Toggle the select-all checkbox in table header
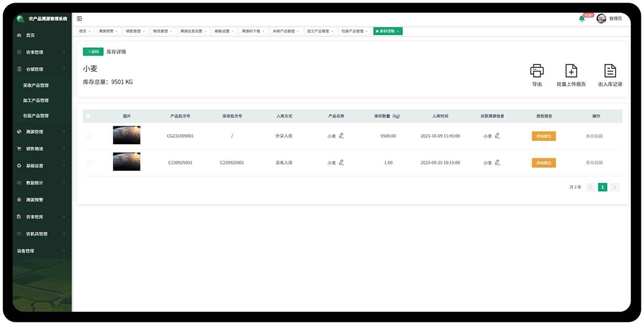The image size is (644, 325). coord(88,116)
